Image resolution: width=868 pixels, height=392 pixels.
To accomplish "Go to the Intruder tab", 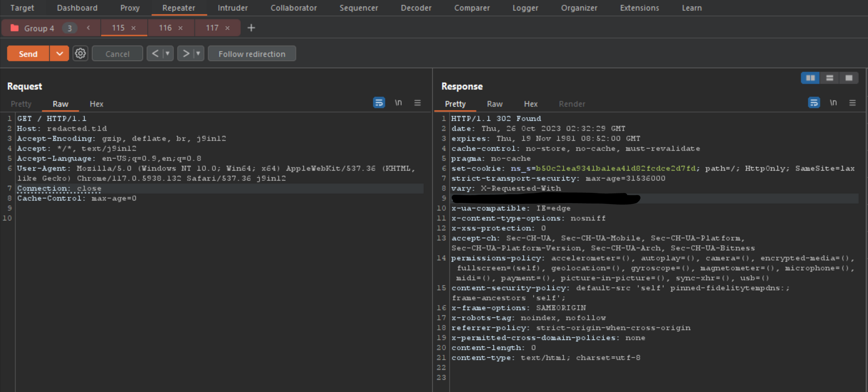I will [x=233, y=8].
